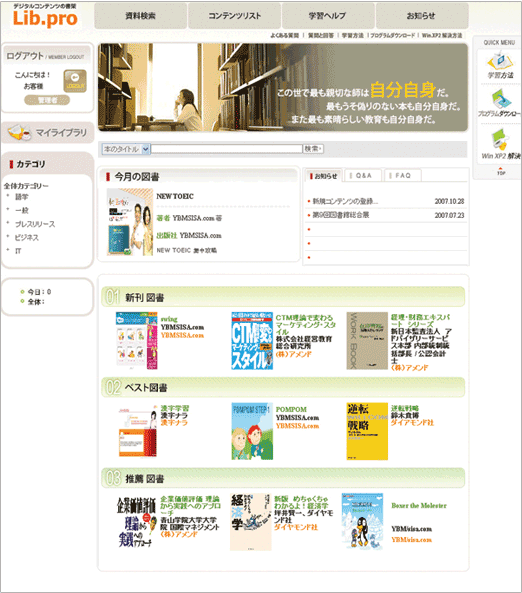The image size is (522, 593).
Task: Open the コンテンツリスト menu
Action: tap(235, 16)
